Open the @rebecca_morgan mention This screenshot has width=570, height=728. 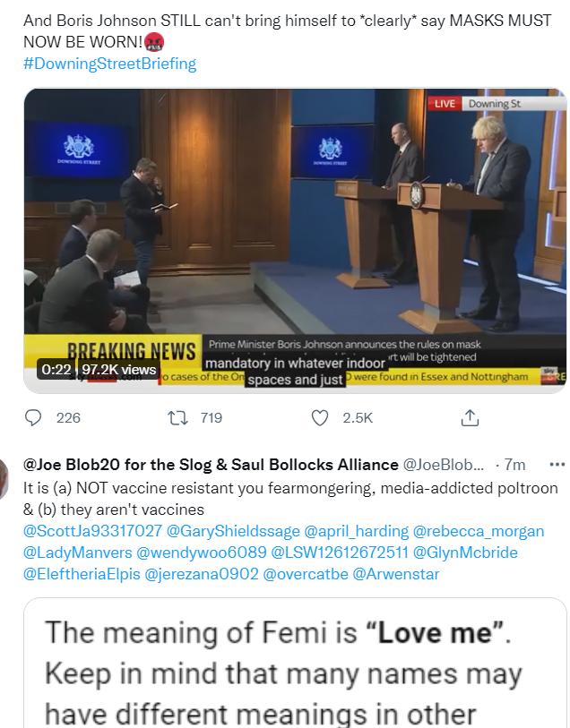[479, 531]
